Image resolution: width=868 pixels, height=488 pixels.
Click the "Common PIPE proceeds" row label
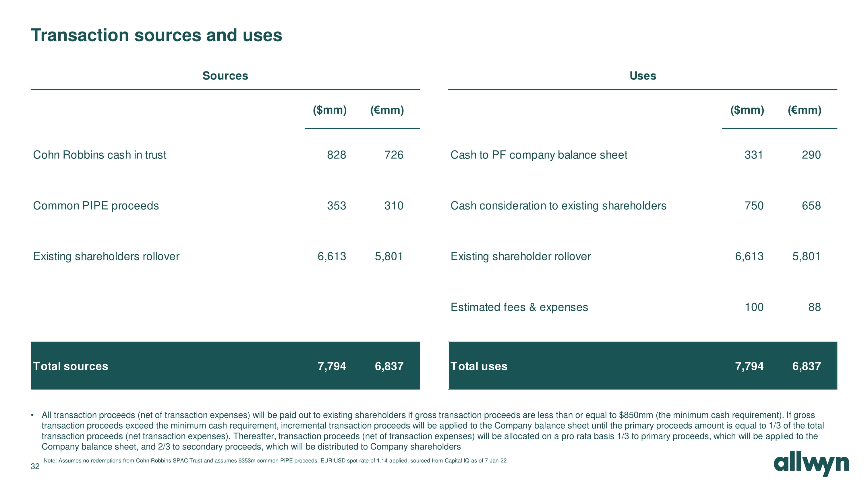(x=96, y=206)
